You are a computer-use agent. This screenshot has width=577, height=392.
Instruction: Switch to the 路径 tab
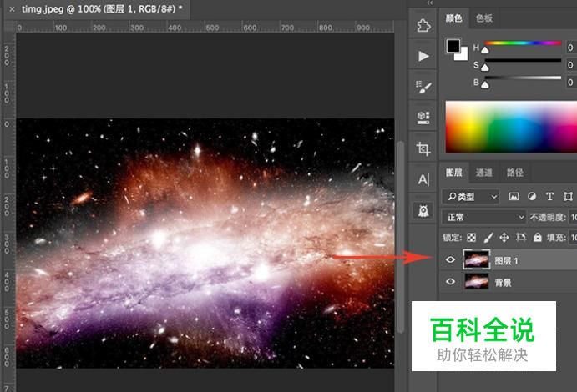(x=515, y=173)
